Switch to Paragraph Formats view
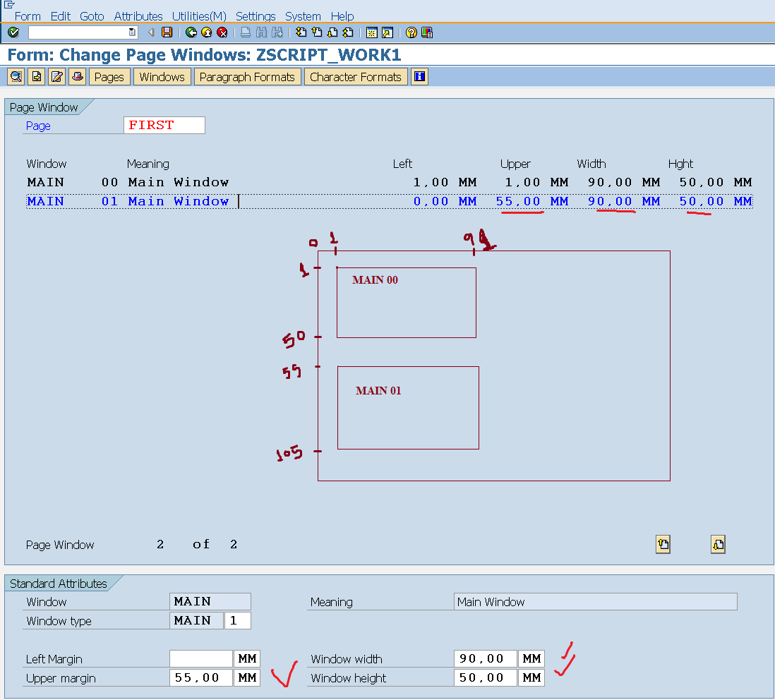Viewport: 775px width, 700px height. point(248,76)
